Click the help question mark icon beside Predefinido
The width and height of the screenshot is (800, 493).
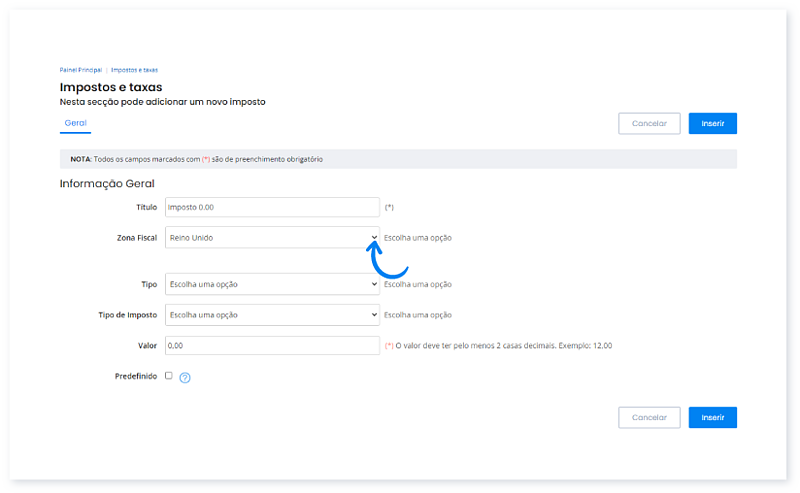(185, 377)
